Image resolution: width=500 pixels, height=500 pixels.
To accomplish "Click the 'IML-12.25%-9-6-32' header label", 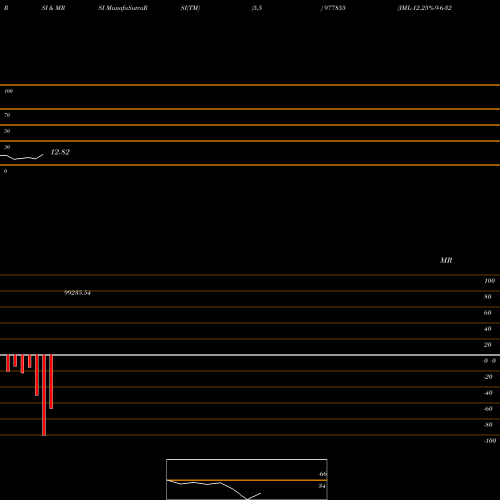I will tap(424, 8).
